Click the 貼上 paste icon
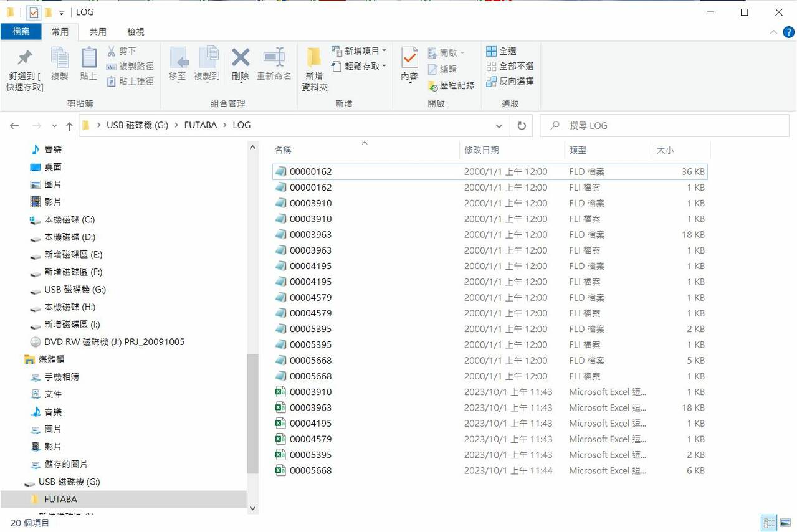Screen dimensions: 797x532 tap(88, 58)
